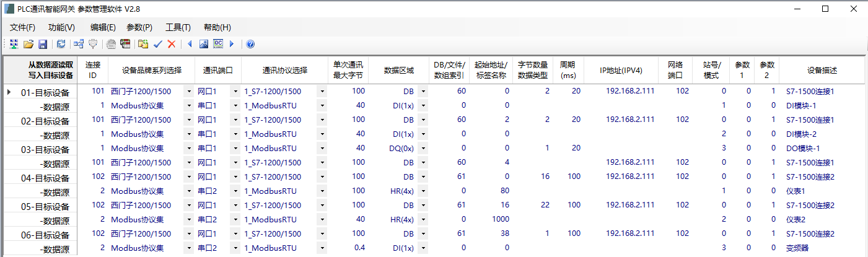This screenshot has width=868, height=257.
Task: Click the network tree topology icon
Action: 79,44
